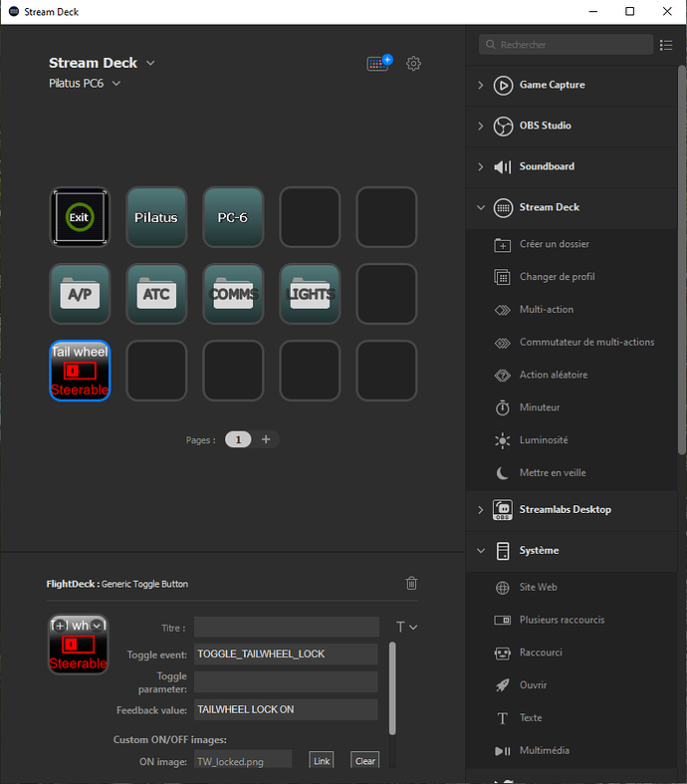Select empty key right of Tail wheel
Image resolution: width=687 pixels, height=784 pixels.
(156, 371)
